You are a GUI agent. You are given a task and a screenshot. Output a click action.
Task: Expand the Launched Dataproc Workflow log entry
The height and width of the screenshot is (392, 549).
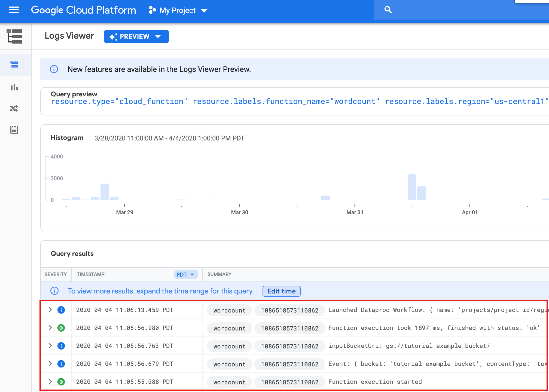point(50,310)
